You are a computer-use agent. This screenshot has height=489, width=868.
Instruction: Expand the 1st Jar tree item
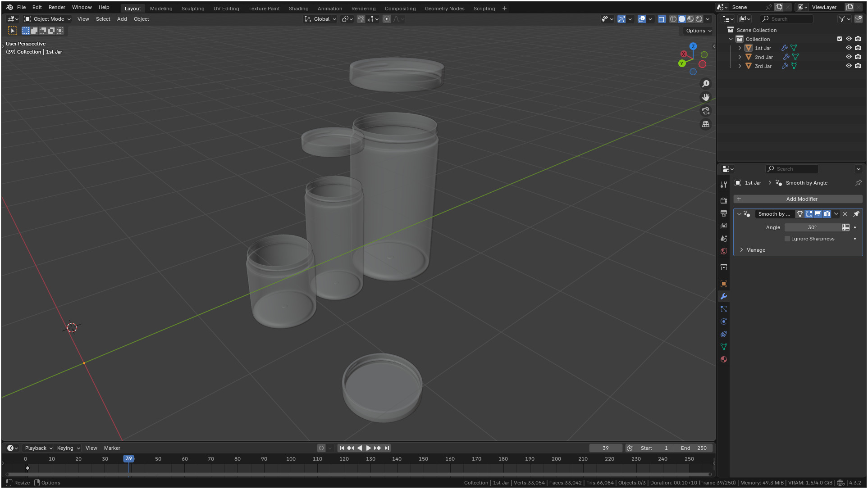click(740, 48)
